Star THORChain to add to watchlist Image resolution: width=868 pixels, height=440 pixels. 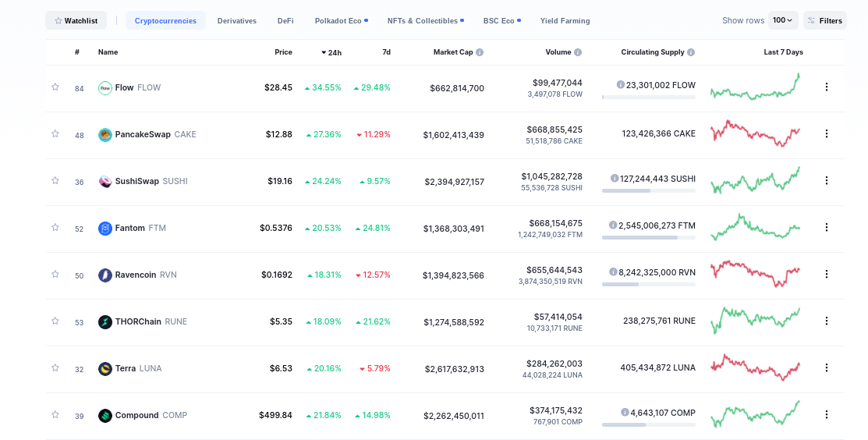(x=55, y=321)
